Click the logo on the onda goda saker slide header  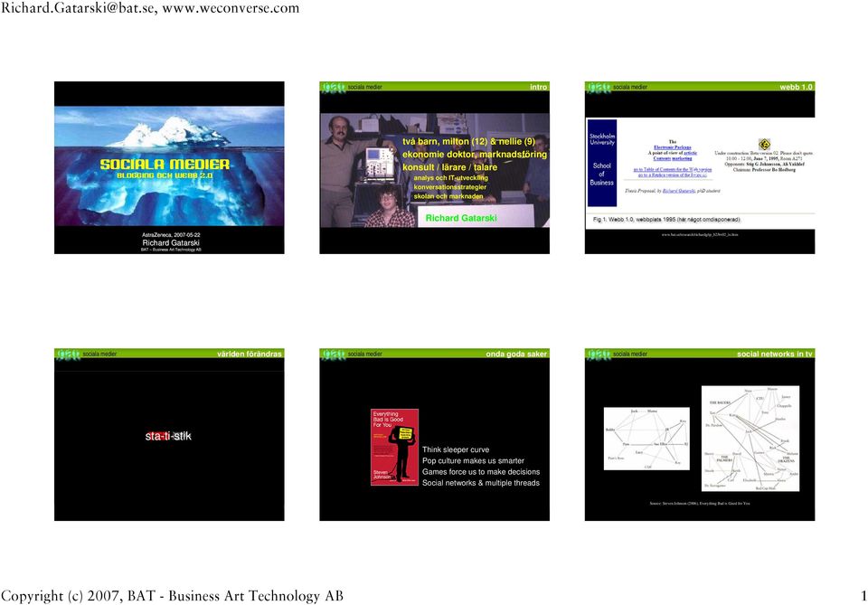tap(334, 354)
